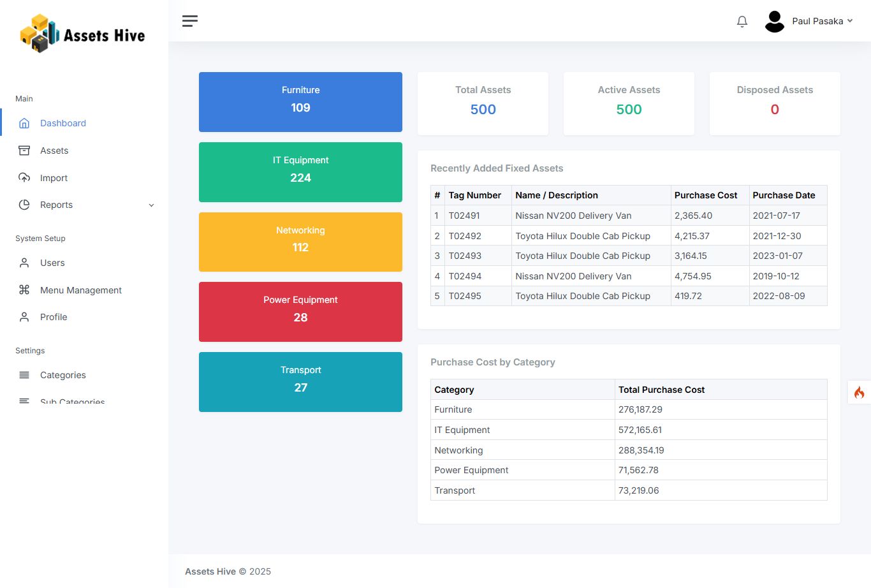
Task: Expand the Reports submenu chevron
Action: tap(151, 205)
